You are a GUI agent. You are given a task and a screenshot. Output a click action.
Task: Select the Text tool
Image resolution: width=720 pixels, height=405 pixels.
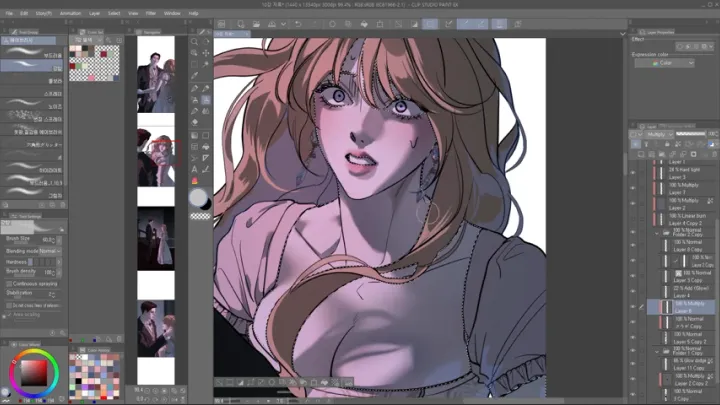[x=194, y=169]
